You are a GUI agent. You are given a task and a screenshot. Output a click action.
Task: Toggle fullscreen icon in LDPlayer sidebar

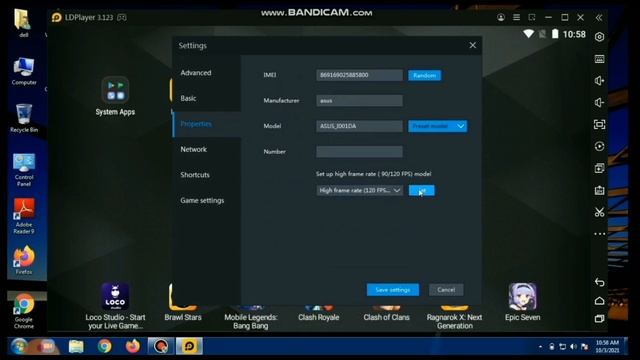(599, 124)
